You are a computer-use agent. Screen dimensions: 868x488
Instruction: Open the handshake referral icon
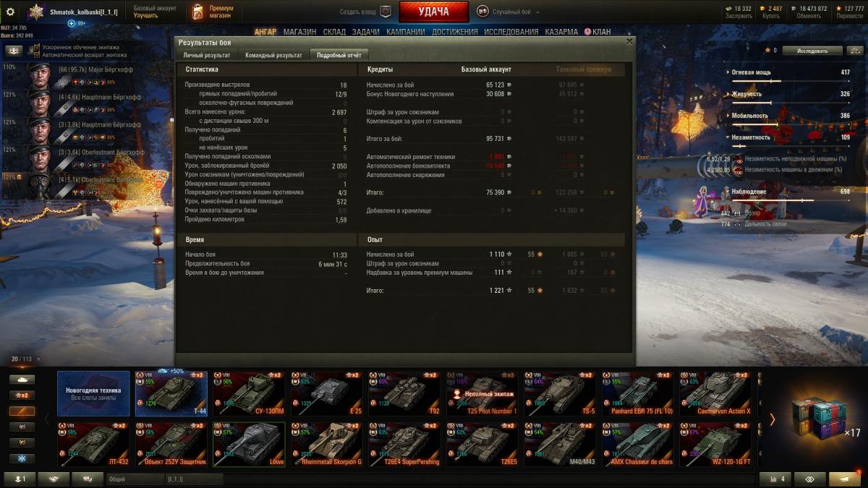pyautogui.click(x=54, y=479)
